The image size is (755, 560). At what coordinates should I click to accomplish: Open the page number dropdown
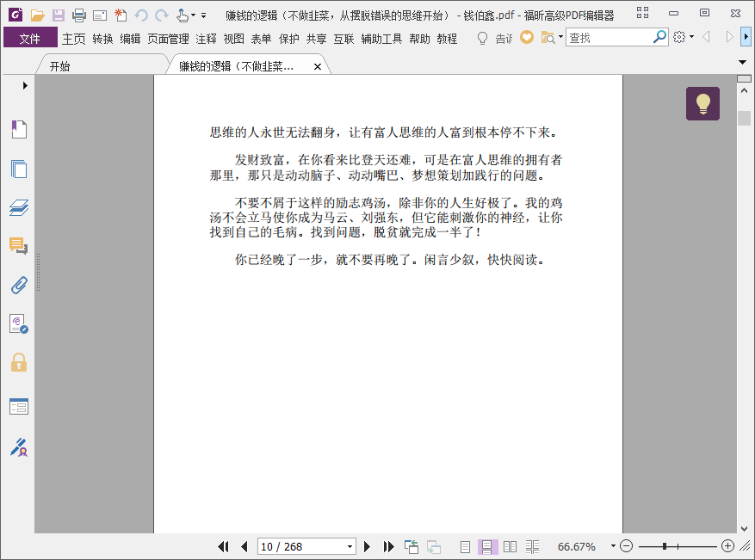(x=350, y=547)
